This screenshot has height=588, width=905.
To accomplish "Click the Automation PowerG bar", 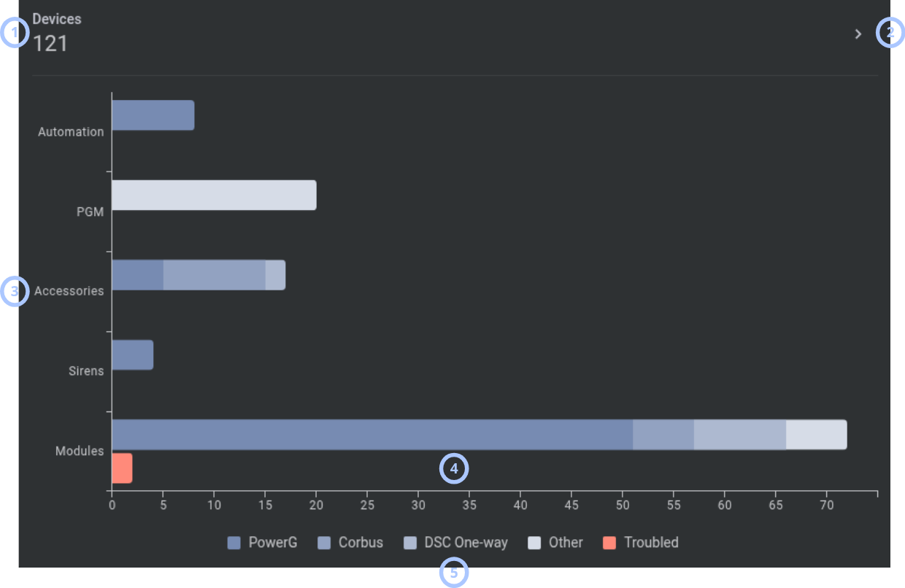I will [153, 115].
